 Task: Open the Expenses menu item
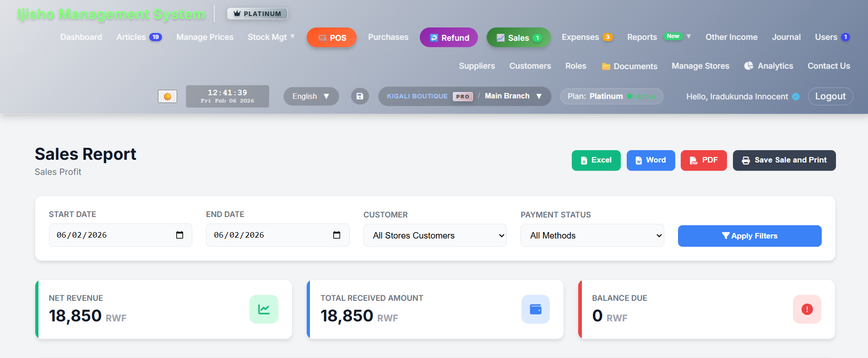click(580, 37)
